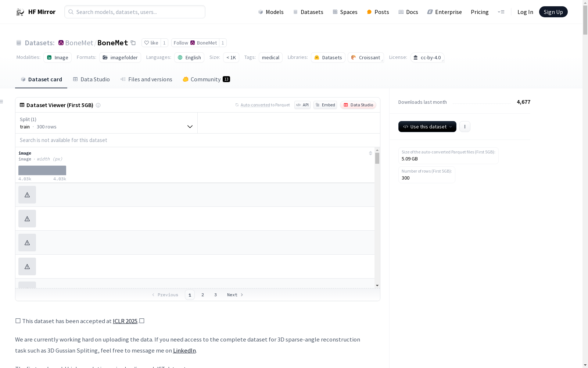Select the Datasets library tag
The image size is (588, 368).
328,58
